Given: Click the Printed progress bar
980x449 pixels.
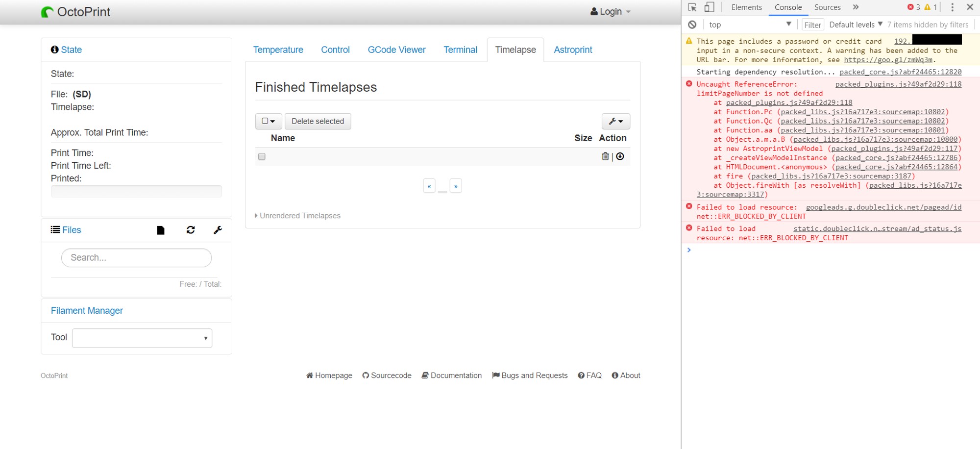Looking at the screenshot, I should click(x=136, y=191).
